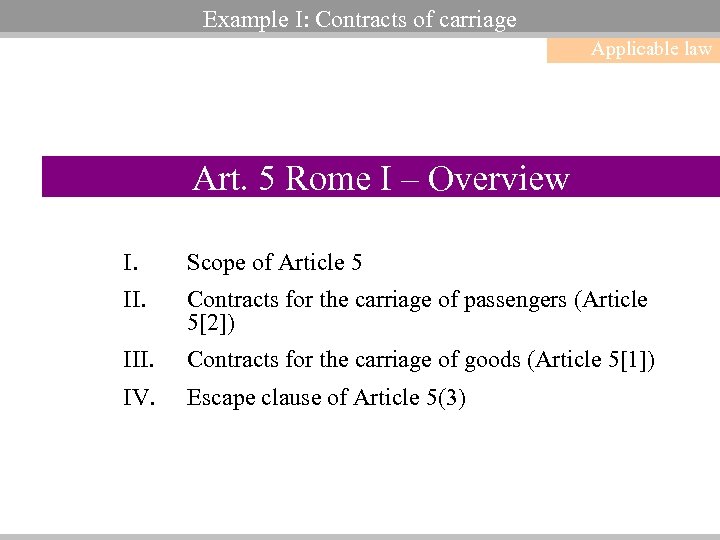Select the item 'Scope of Article 5'
This screenshot has width=720, height=540.
[274, 263]
